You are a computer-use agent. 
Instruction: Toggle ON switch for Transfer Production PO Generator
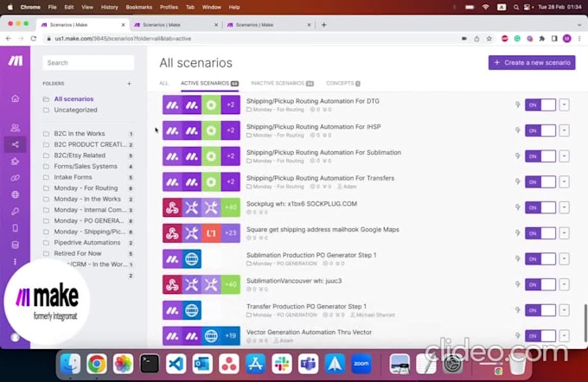[540, 310]
